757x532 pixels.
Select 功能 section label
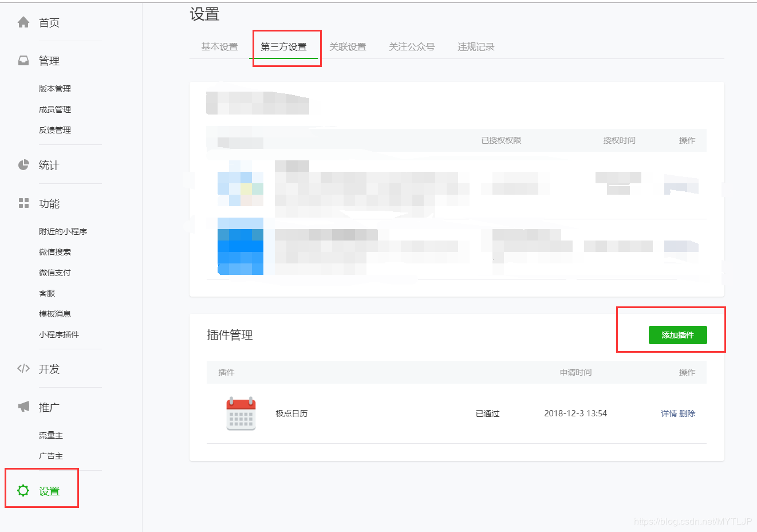click(x=49, y=203)
